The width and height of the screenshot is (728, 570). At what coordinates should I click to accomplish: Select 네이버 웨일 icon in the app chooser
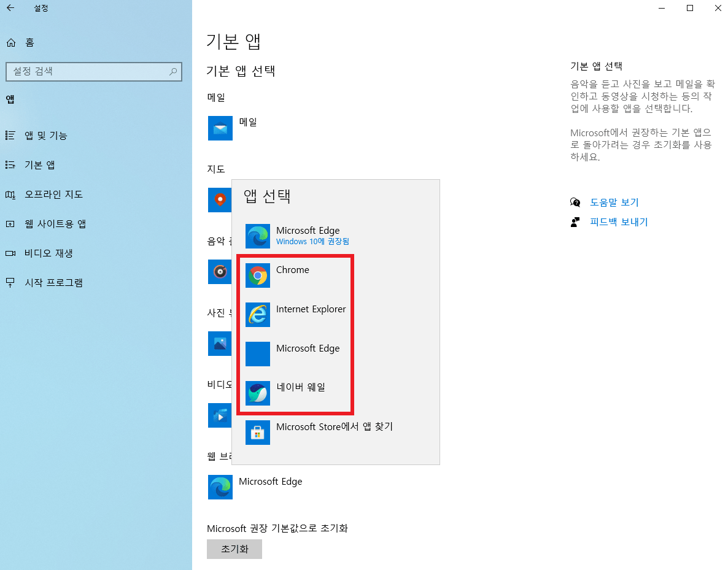(x=258, y=393)
